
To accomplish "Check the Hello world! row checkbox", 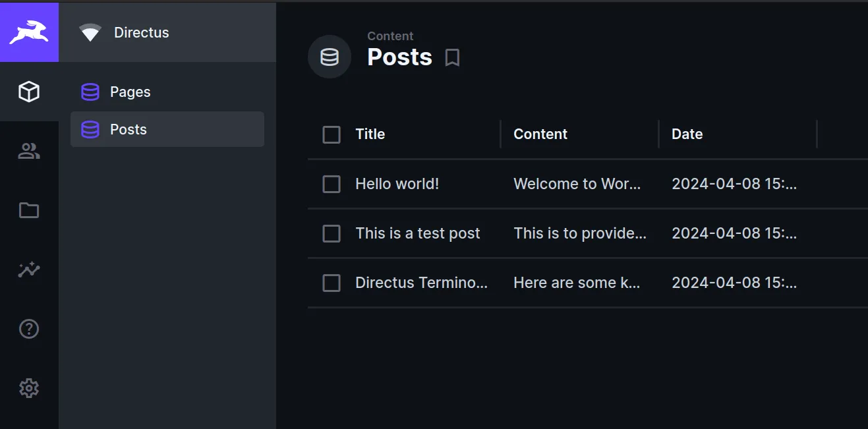I will pyautogui.click(x=332, y=184).
